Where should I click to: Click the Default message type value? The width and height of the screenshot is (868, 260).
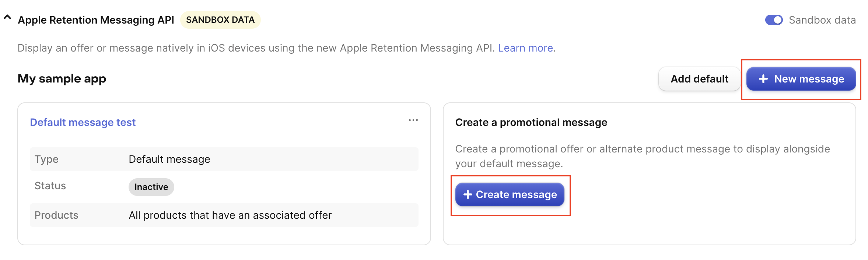[x=169, y=159]
